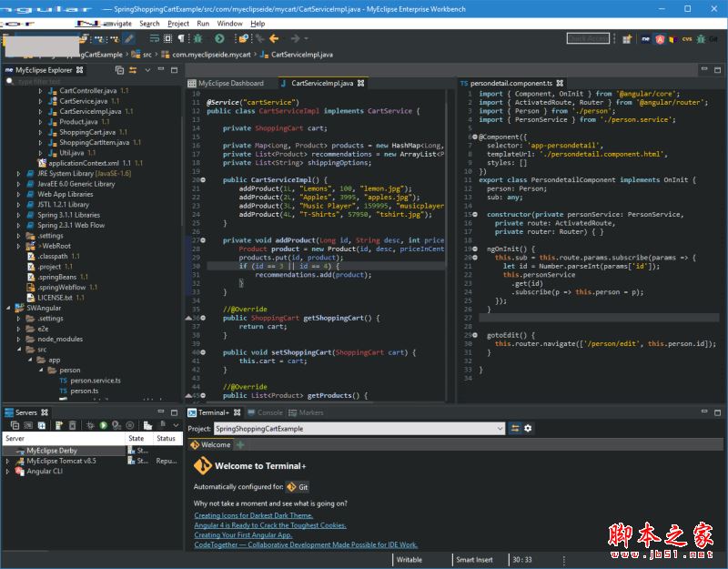This screenshot has height=569, width=728.
Task: Click in the Quick Access field
Action: coord(588,38)
